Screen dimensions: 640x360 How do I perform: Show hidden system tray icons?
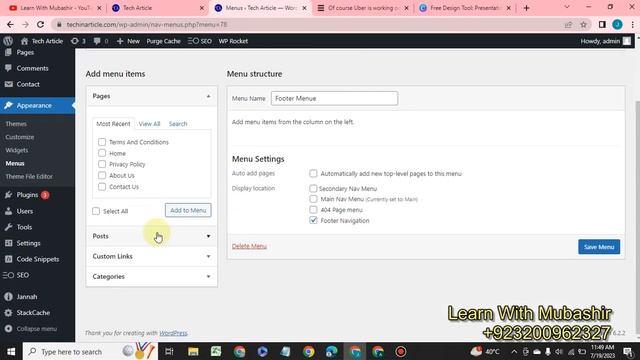(x=514, y=351)
